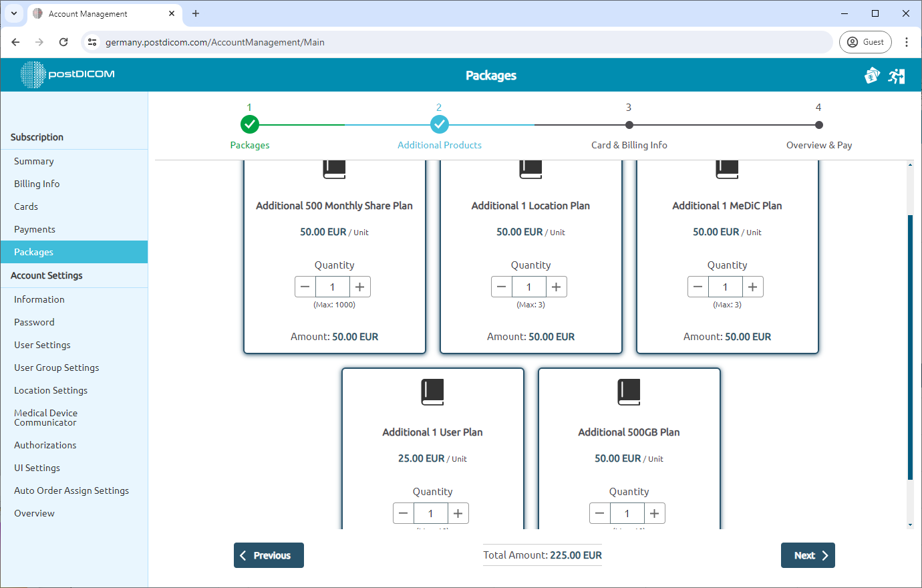Click the book icon for Additional 1 User Plan

(x=432, y=392)
